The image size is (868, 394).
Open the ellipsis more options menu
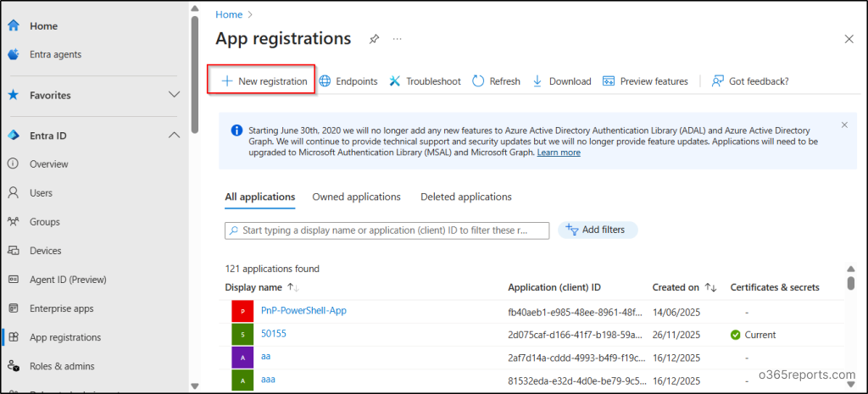pos(397,39)
